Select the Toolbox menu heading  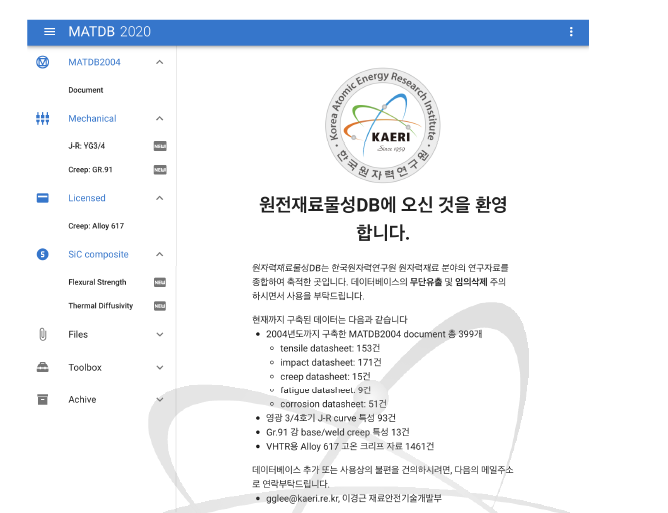pyautogui.click(x=85, y=367)
